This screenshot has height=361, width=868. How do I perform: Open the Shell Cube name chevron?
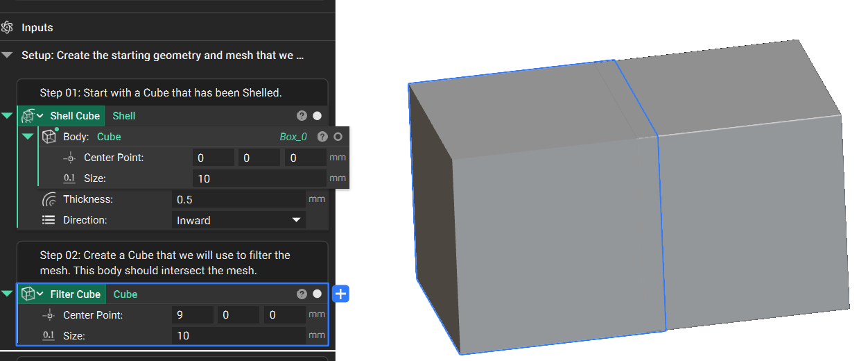(40, 116)
